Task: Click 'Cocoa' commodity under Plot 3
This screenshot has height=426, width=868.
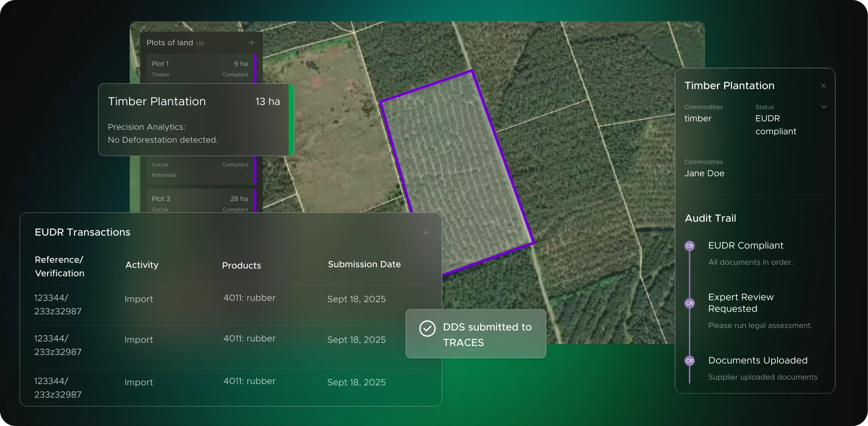Action: 160,209
